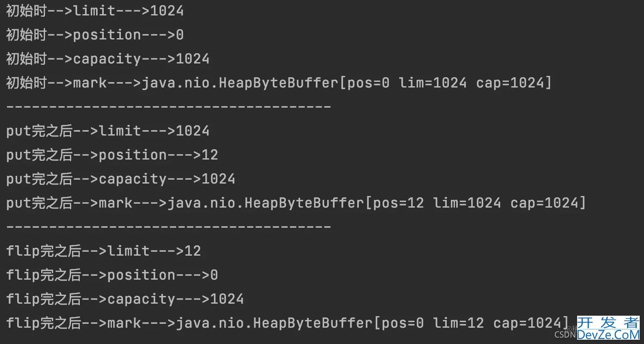This screenshot has width=644, height=344.
Task: Click the flip完之后 capacity 1024 line
Action: (x=125, y=299)
